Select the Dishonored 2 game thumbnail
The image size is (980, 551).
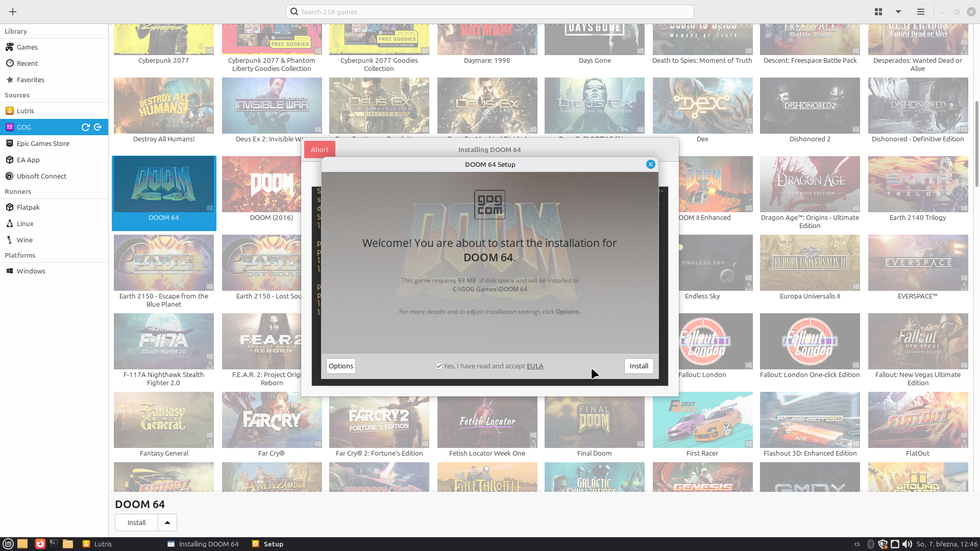click(810, 106)
